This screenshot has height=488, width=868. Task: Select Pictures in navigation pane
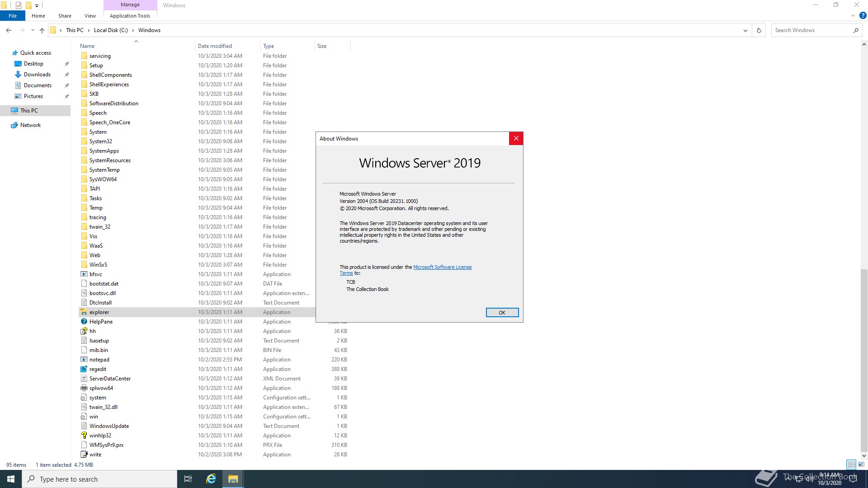33,96
